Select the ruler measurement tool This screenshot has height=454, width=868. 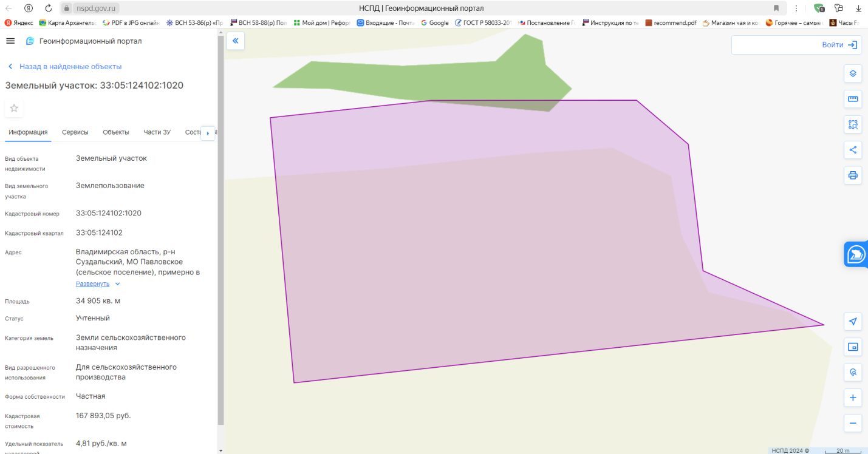(853, 99)
